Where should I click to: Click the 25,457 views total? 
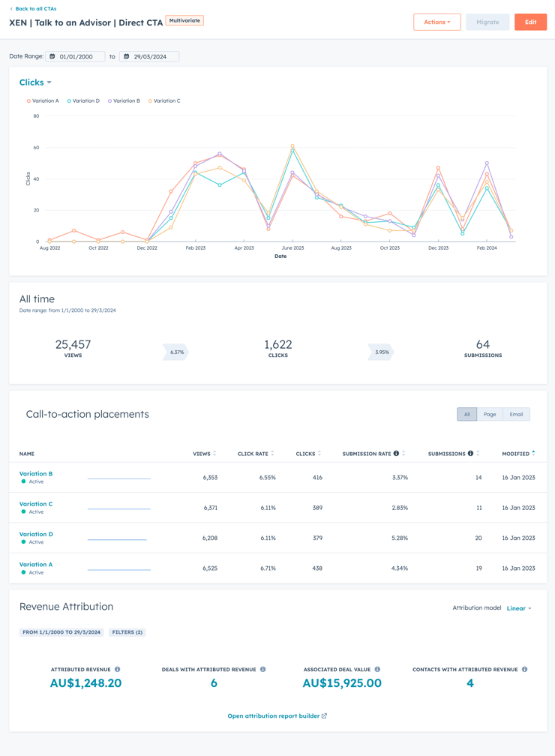[x=73, y=344]
